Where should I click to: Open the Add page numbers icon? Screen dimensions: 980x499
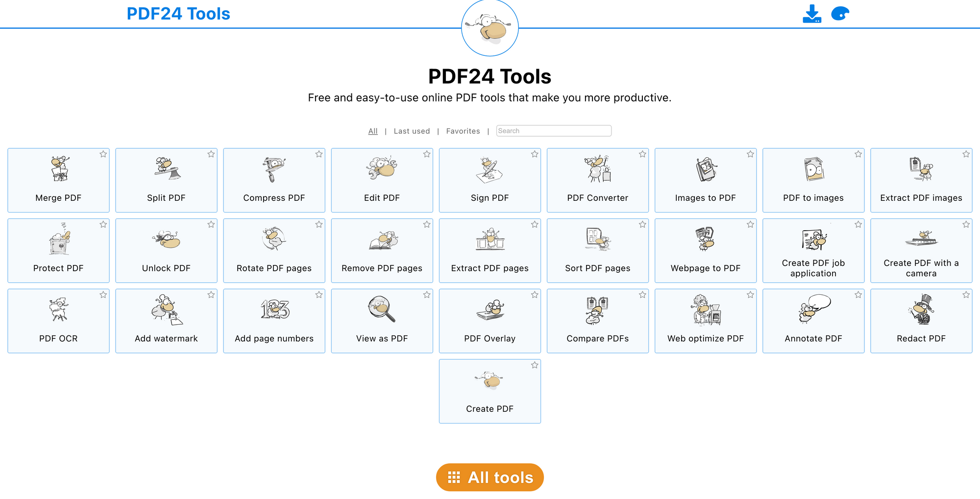click(275, 309)
